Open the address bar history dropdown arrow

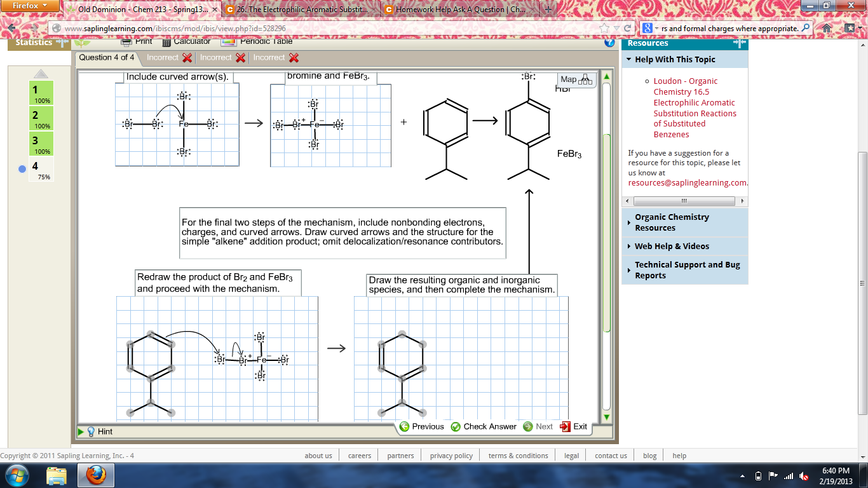coord(616,29)
